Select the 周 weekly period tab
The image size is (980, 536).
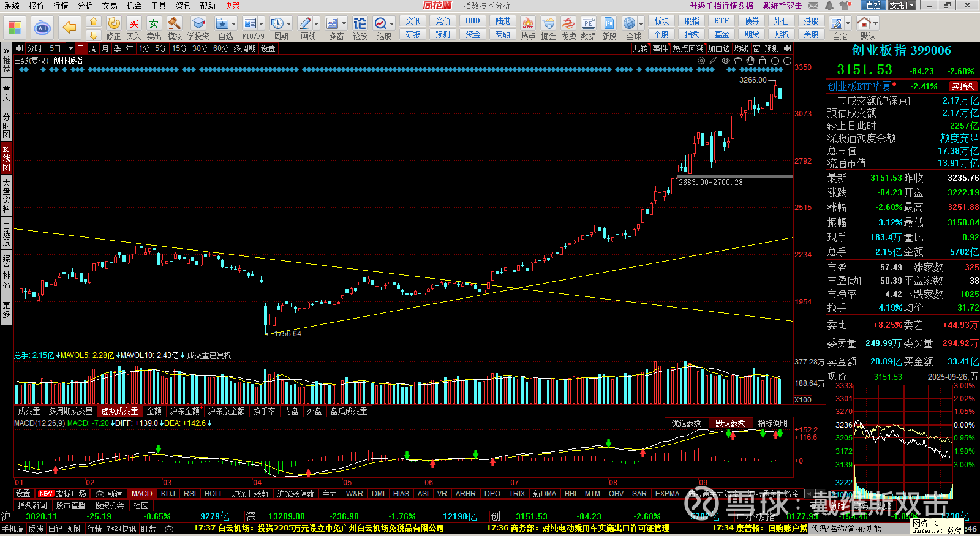tap(93, 48)
